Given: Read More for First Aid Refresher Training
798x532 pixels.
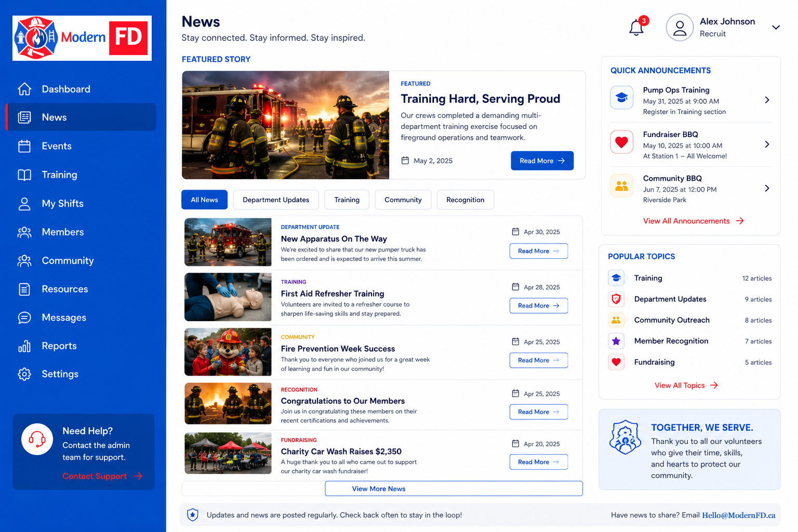Looking at the screenshot, I should pos(539,305).
